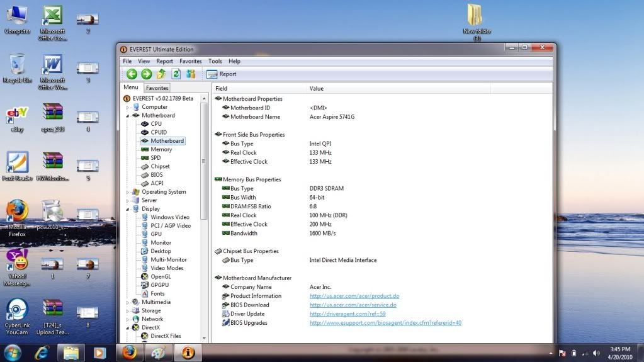Collapse the Motherboard tree node
This screenshot has height=362, width=644.
(x=128, y=116)
